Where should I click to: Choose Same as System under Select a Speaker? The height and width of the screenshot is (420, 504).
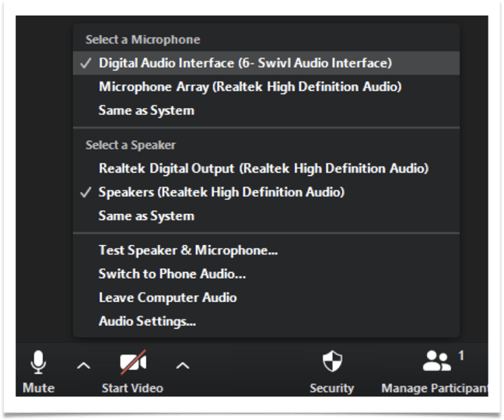pyautogui.click(x=146, y=215)
